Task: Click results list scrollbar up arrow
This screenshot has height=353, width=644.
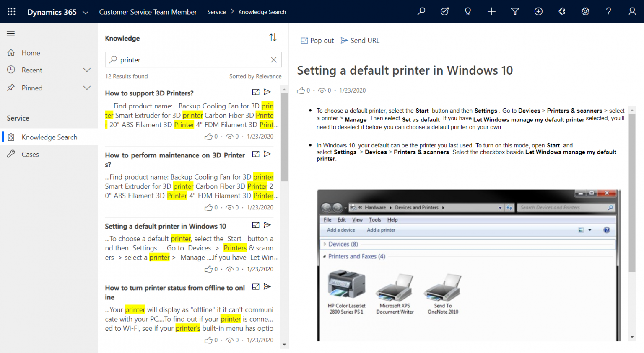Action: [284, 90]
